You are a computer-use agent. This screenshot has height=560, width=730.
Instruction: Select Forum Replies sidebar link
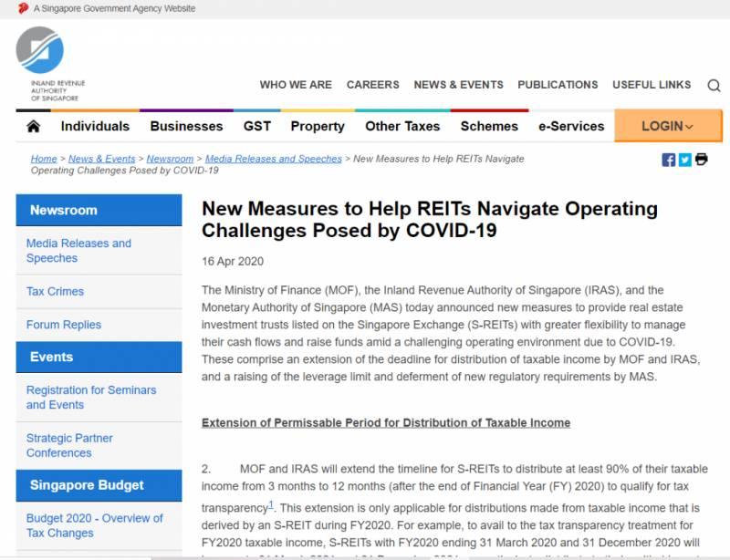pyautogui.click(x=64, y=324)
